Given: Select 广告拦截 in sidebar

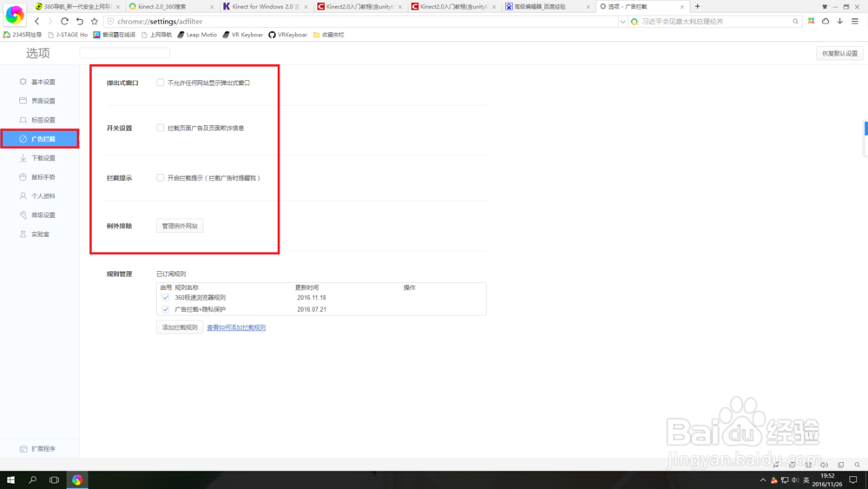Looking at the screenshot, I should (x=40, y=139).
